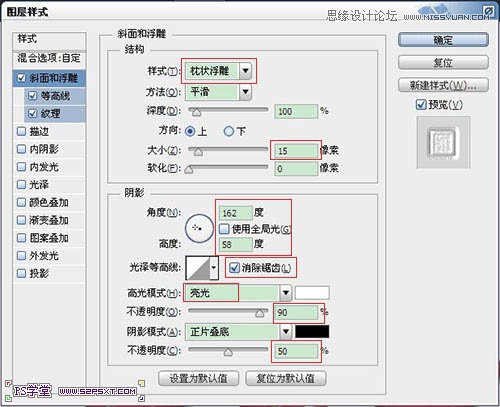Image resolution: width=500 pixels, height=407 pixels.
Task: Click the shadow 不透明度(C) slider handle
Action: tap(228, 352)
